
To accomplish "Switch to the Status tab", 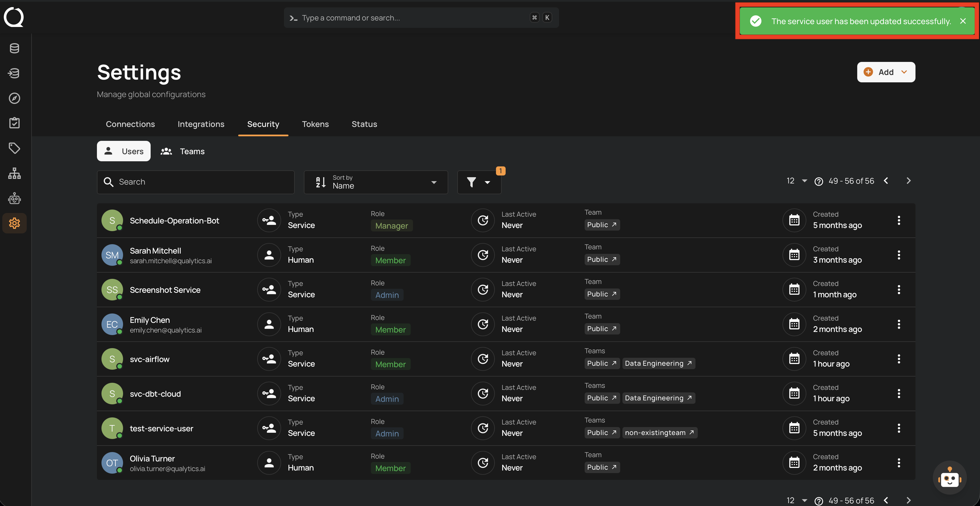I will [364, 124].
